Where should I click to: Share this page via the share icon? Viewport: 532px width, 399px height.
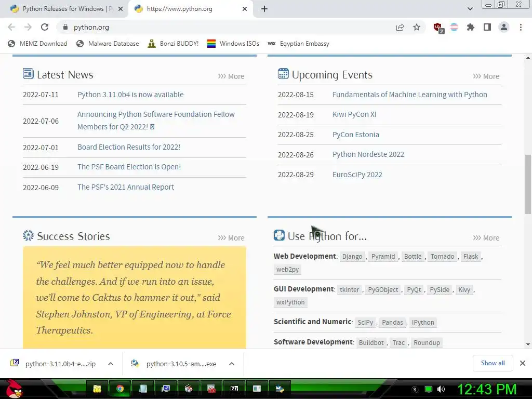(x=400, y=27)
